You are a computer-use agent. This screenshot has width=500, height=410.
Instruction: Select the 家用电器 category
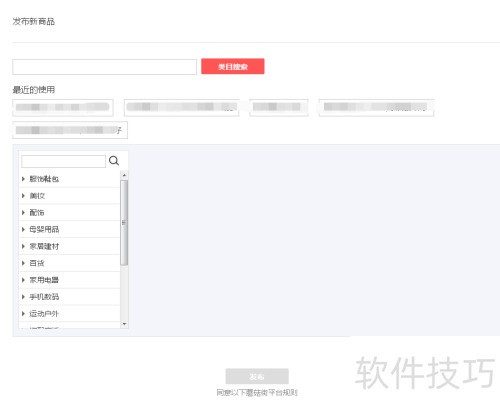[44, 280]
